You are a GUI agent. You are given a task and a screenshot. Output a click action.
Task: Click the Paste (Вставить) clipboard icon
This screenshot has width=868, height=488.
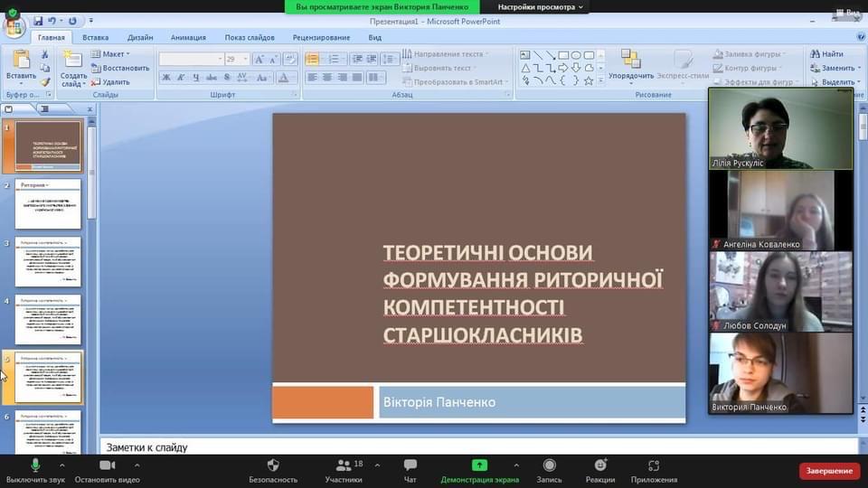[x=20, y=60]
